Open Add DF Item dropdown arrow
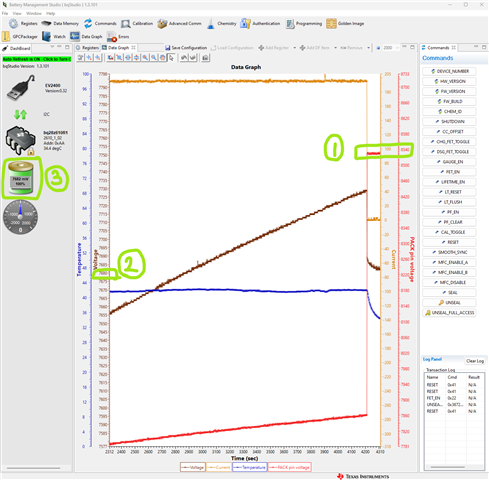The height and width of the screenshot is (480, 489). click(x=335, y=48)
